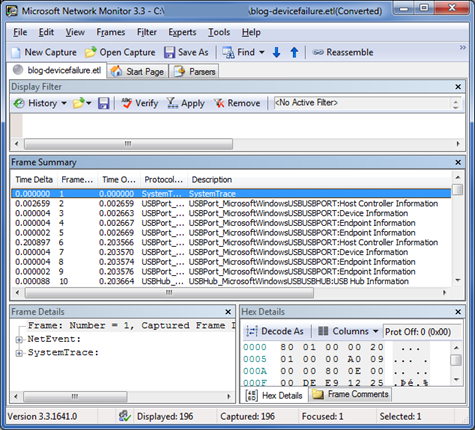
Task: Click the Frame Summary horizontal scrollbar thumb
Action: click(169, 293)
